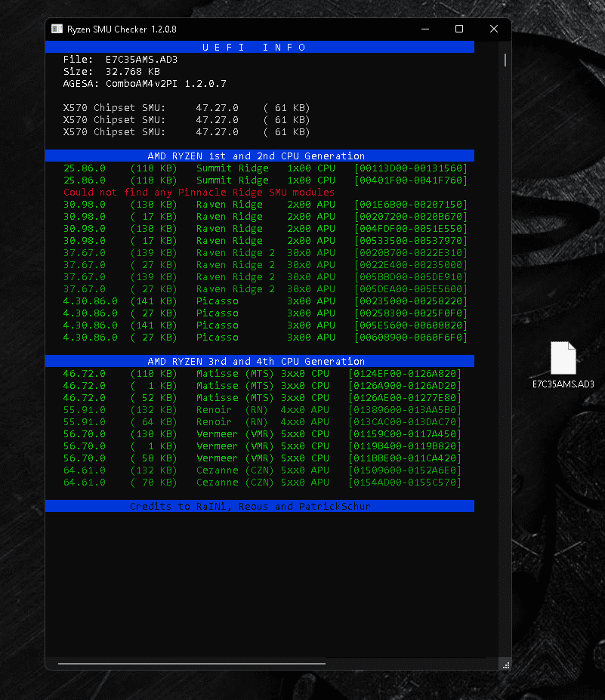Click the Summit Ridge row [00401F00-0041F760]

point(265,180)
